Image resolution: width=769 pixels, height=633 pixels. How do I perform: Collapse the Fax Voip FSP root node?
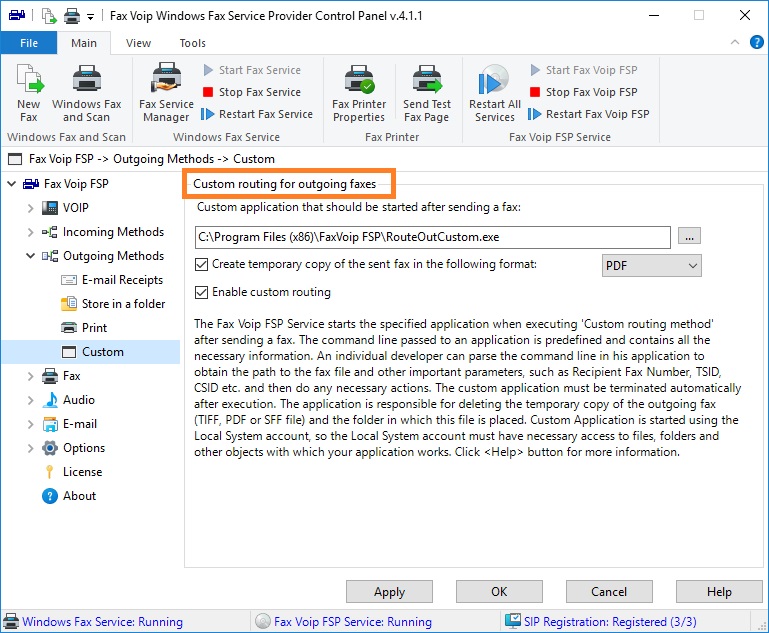12,184
